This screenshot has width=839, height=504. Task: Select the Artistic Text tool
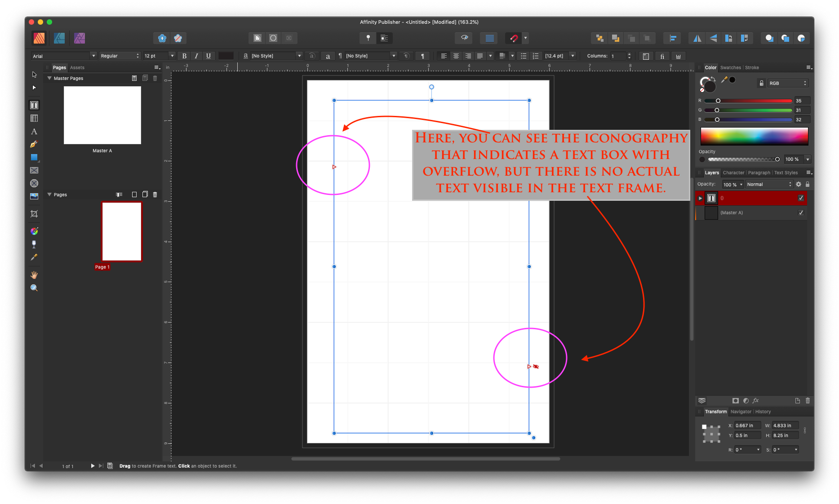point(34,132)
